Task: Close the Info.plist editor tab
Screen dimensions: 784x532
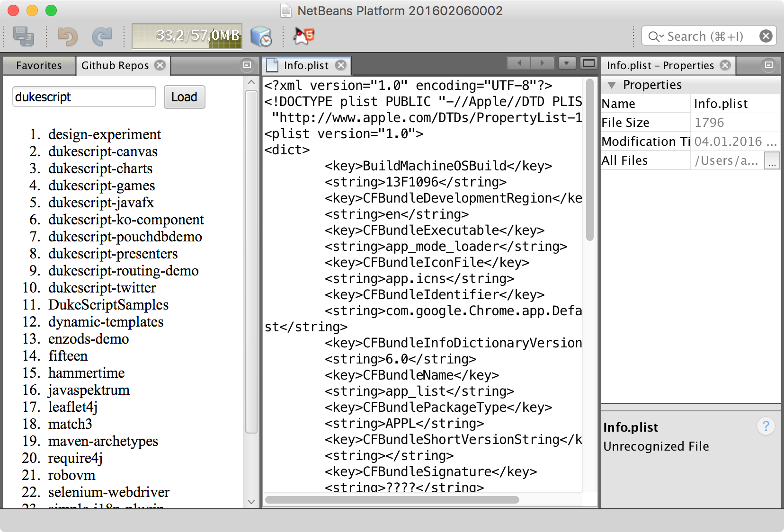Action: click(341, 65)
